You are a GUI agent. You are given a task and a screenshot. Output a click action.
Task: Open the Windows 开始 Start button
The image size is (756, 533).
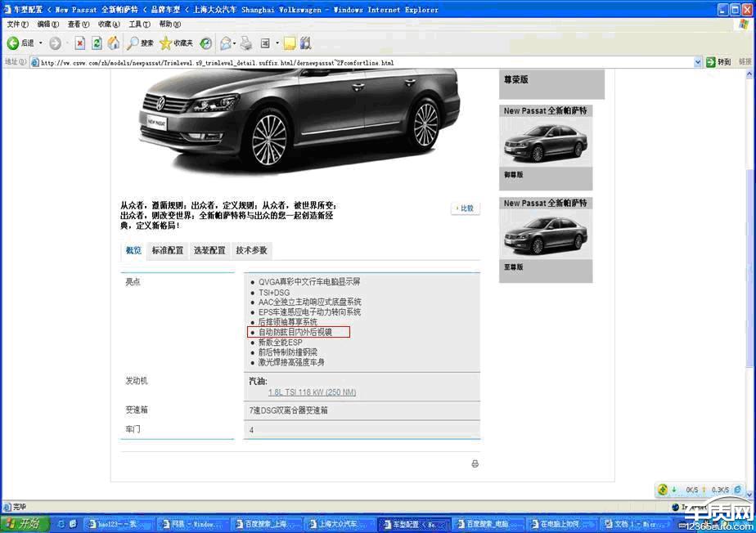point(24,523)
